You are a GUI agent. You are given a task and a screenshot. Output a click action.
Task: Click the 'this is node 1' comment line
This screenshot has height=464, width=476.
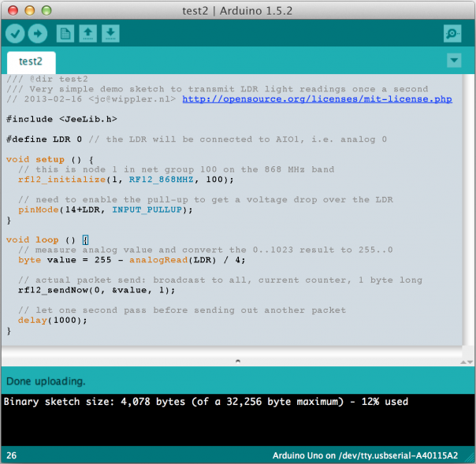pos(176,169)
